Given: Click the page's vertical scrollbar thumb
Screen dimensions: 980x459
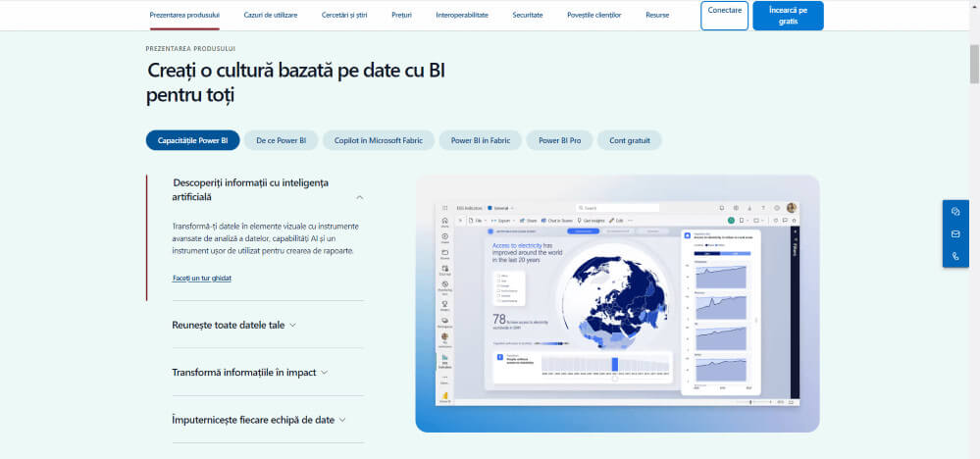Looking at the screenshot, I should (x=974, y=63).
